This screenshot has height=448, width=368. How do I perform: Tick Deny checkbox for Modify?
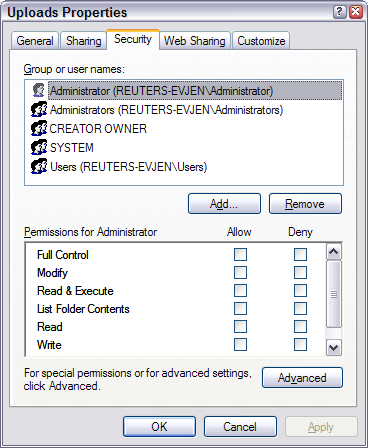pos(300,272)
